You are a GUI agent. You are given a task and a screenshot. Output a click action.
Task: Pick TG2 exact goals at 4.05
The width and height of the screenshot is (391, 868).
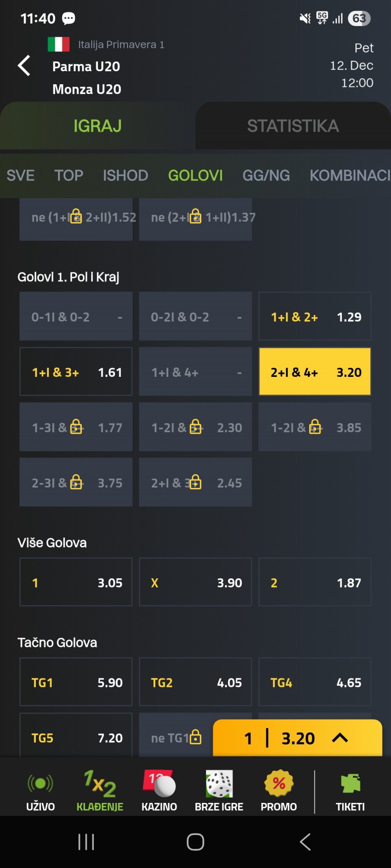[195, 682]
